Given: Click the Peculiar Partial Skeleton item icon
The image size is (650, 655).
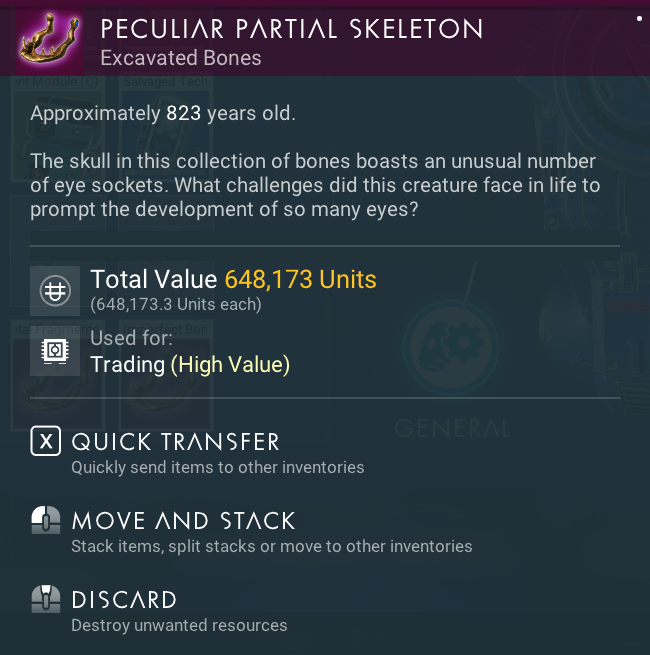Looking at the screenshot, I should click(x=46, y=37).
